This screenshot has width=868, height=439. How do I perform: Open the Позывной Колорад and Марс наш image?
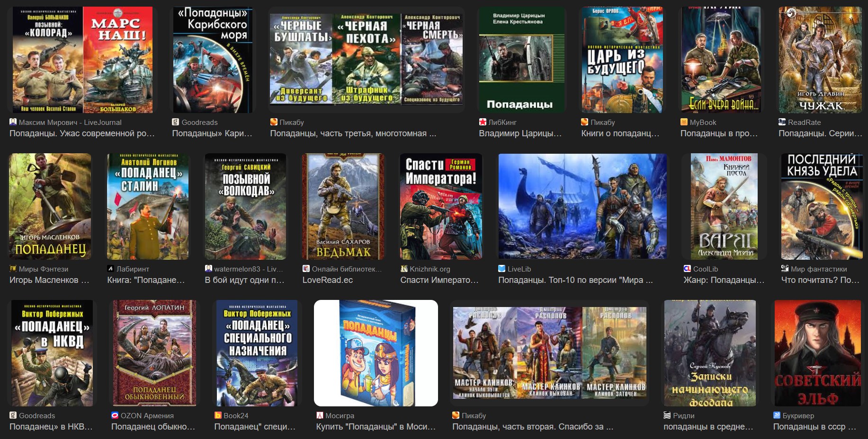82,60
